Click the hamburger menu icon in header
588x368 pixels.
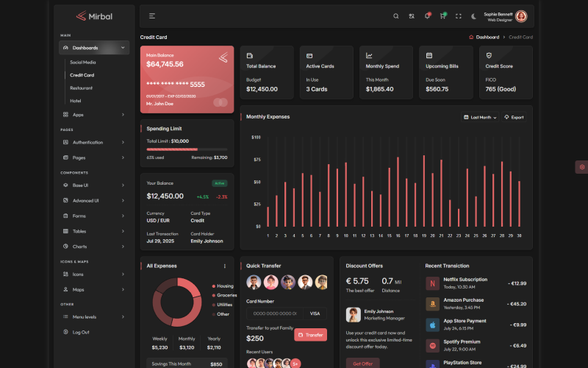point(151,15)
